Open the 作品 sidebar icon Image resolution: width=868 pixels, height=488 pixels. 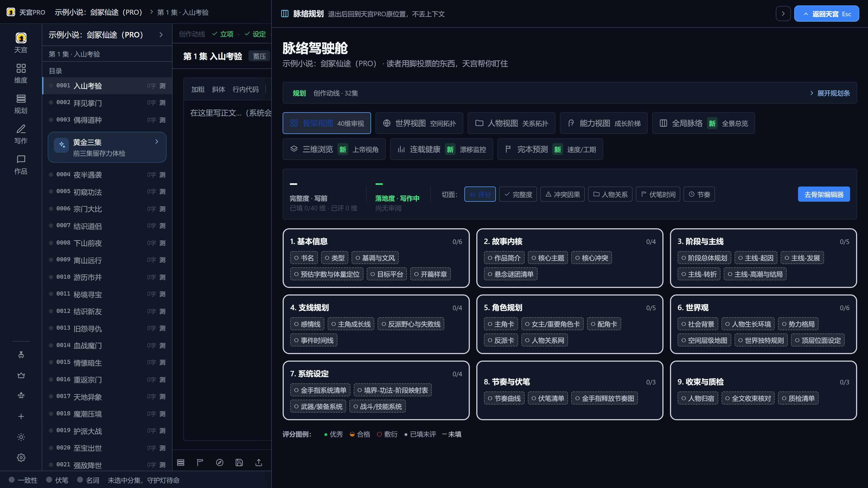coord(21,164)
